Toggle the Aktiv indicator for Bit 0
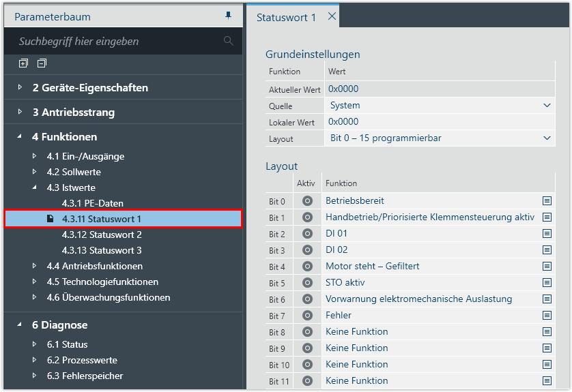Image resolution: width=572 pixels, height=392 pixels. click(x=307, y=201)
